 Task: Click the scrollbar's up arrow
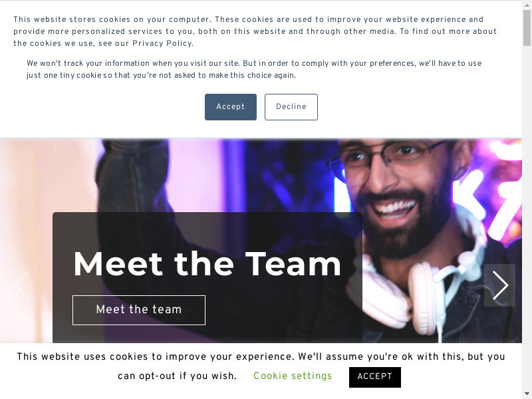tap(527, 4)
